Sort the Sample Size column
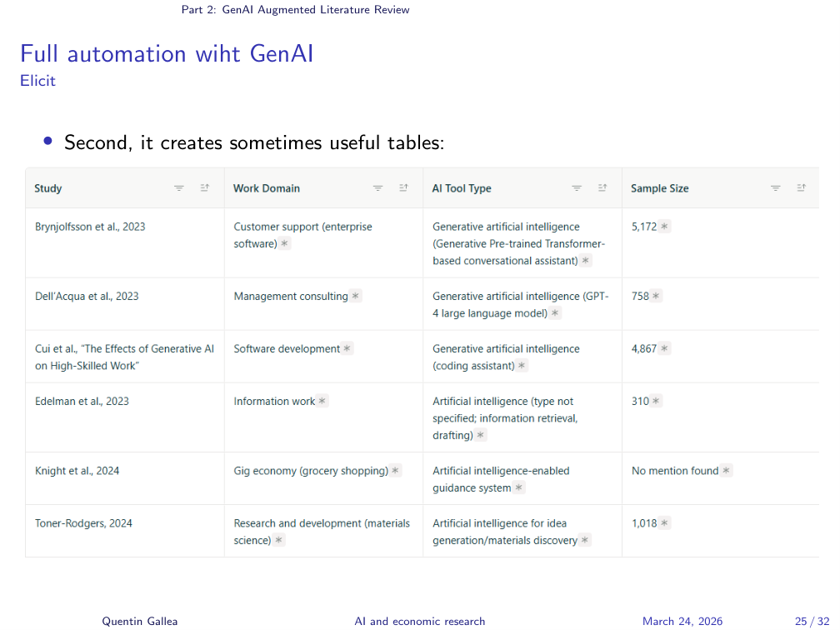The height and width of the screenshot is (630, 840). (x=802, y=188)
